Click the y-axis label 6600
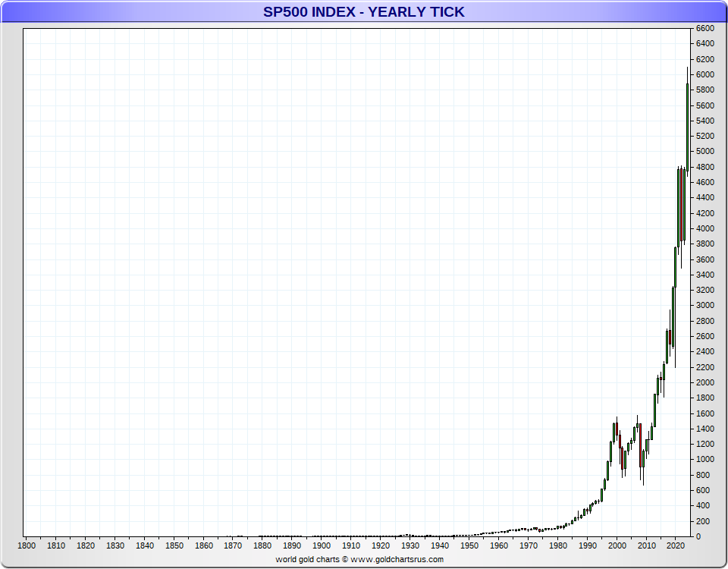The height and width of the screenshot is (569, 728). (x=704, y=28)
